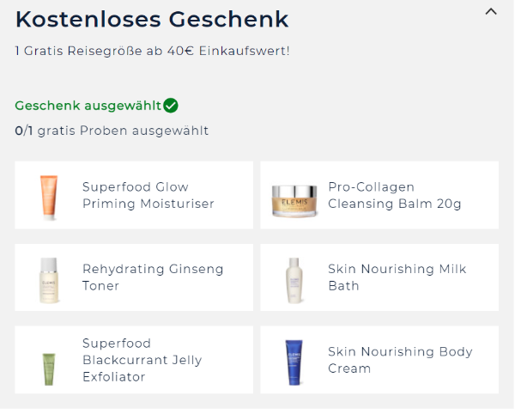This screenshot has height=420, width=515.
Task: Choose Rehydrating Ginseng Toner sample
Action: pyautogui.click(x=134, y=277)
